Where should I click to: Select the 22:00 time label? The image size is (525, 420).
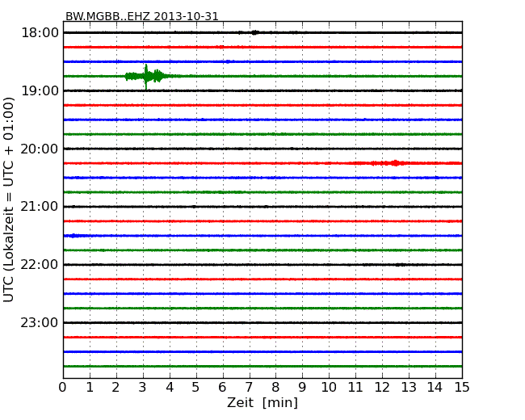[x=40, y=265]
